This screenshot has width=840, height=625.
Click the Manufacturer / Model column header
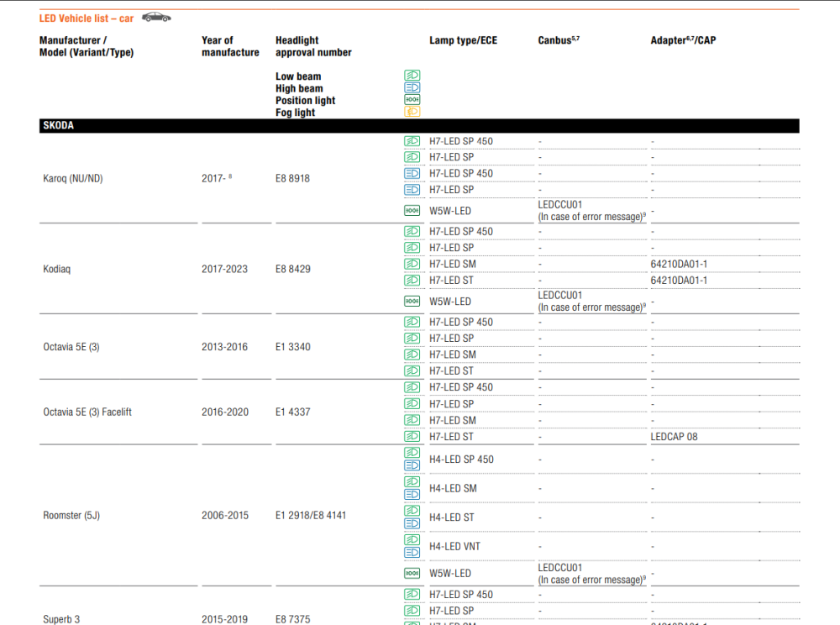[x=87, y=46]
